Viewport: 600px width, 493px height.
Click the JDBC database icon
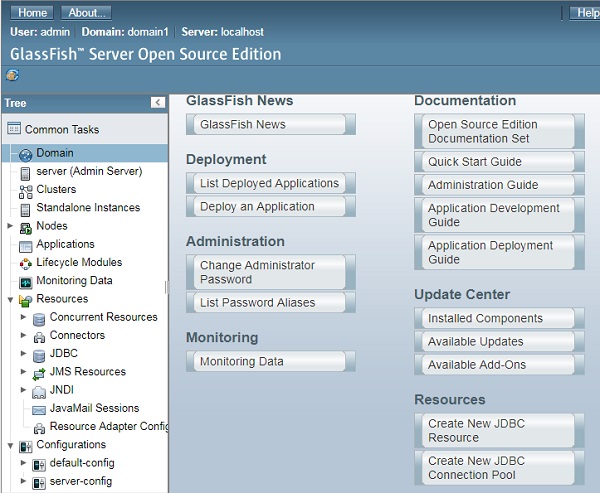[39, 356]
